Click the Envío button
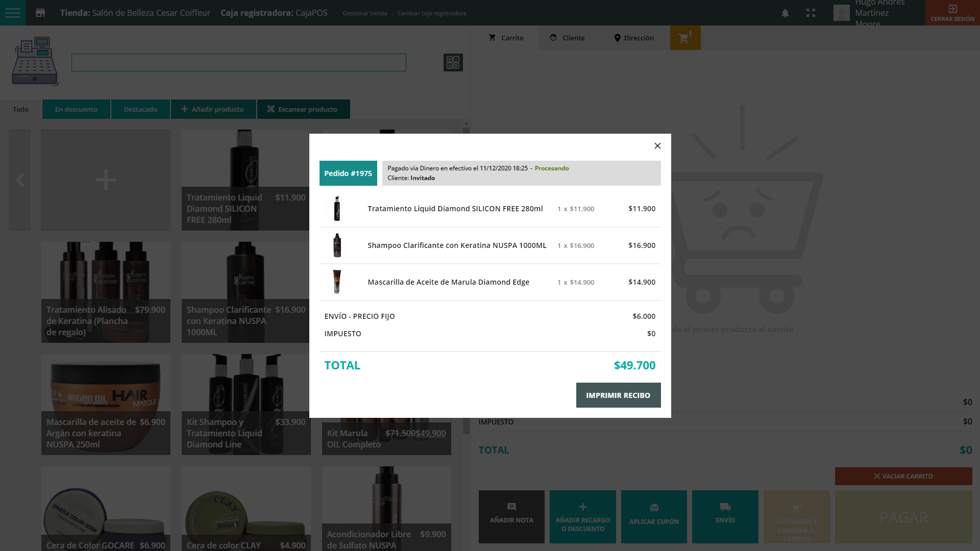This screenshot has height=551, width=980. pos(725,517)
